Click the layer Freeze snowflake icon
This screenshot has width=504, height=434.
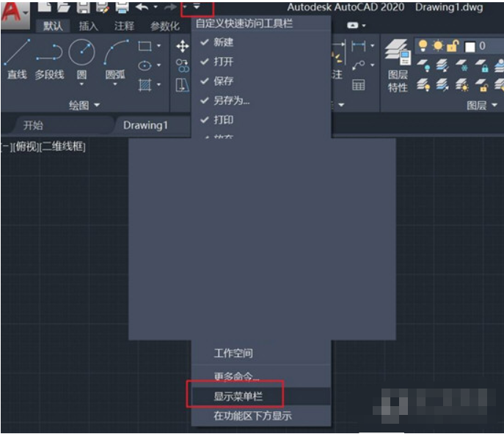pos(462,65)
